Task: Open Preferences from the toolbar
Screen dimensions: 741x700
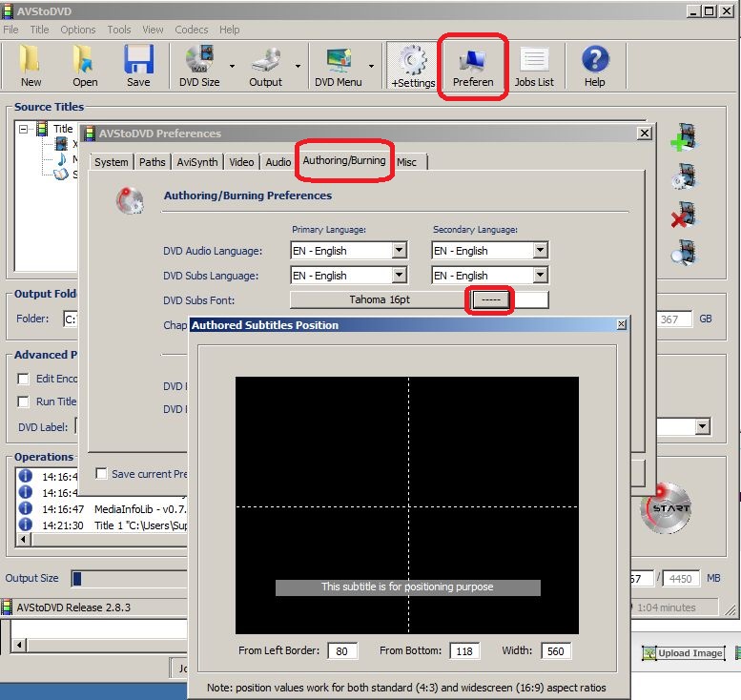Action: 473,66
